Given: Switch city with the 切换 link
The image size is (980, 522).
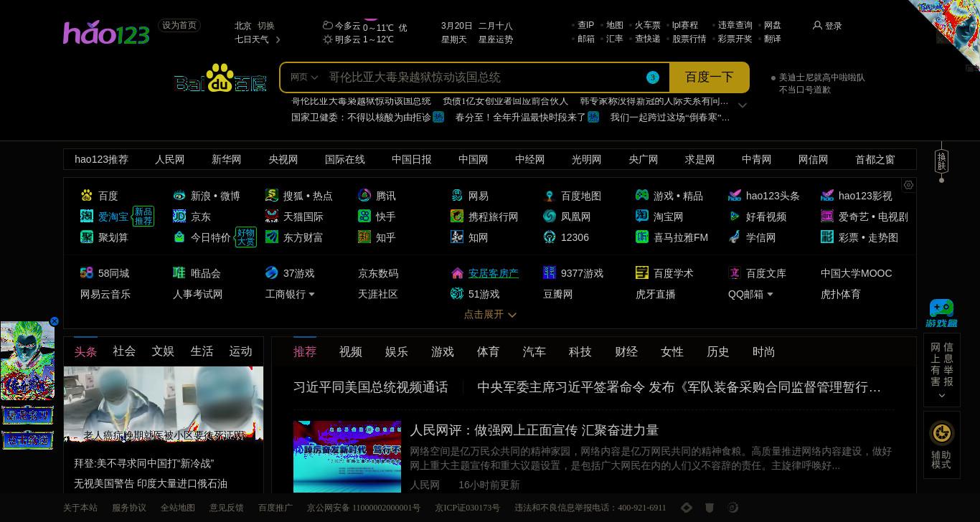Looking at the screenshot, I should click(266, 25).
